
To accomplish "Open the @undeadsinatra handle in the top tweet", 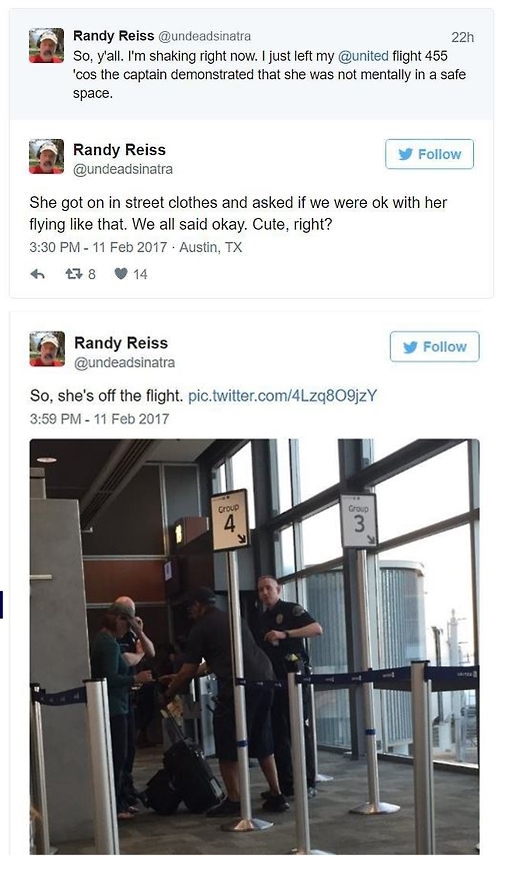I will coord(205,36).
